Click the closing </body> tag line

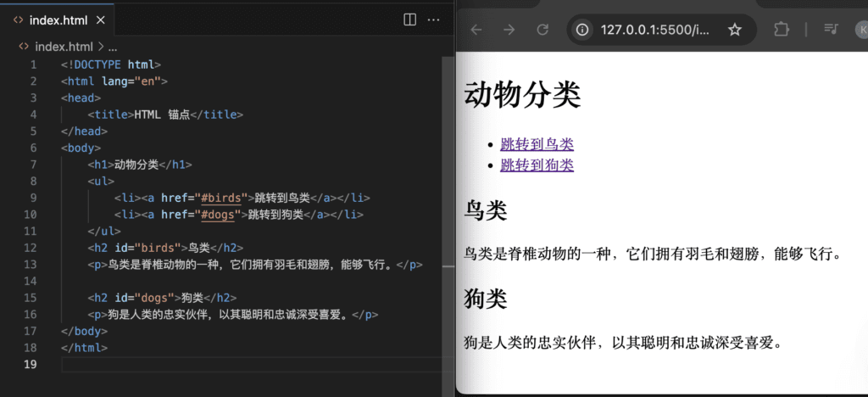(85, 331)
